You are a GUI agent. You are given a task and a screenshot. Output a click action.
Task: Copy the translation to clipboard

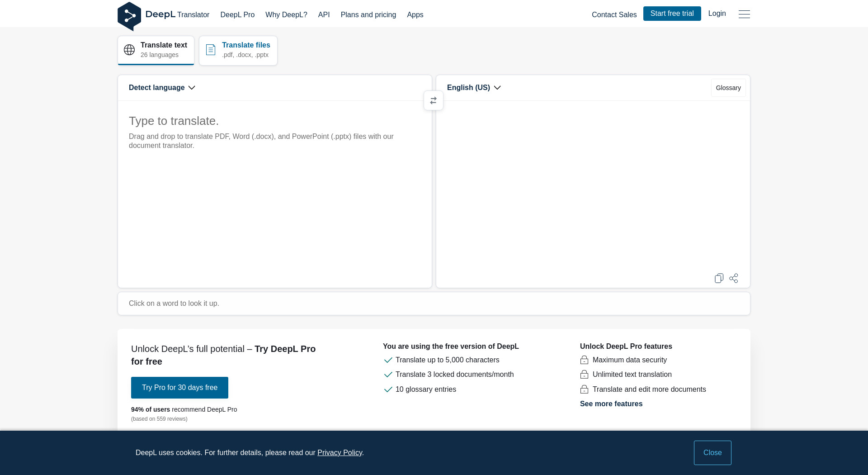(719, 278)
